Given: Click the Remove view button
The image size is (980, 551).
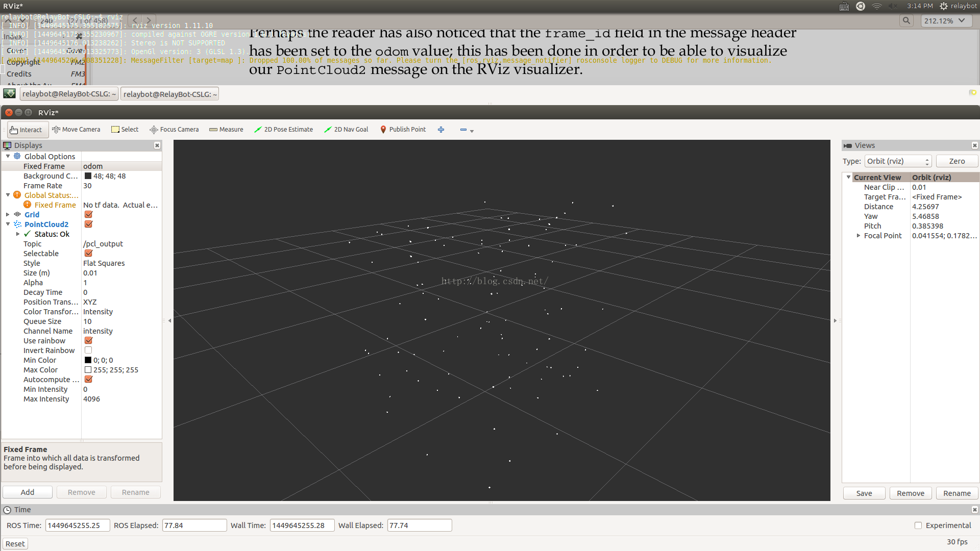Looking at the screenshot, I should [x=911, y=493].
